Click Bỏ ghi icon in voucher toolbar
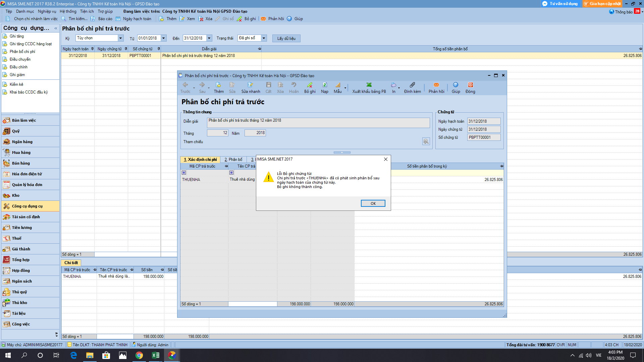This screenshot has height=362, width=644. tap(310, 85)
